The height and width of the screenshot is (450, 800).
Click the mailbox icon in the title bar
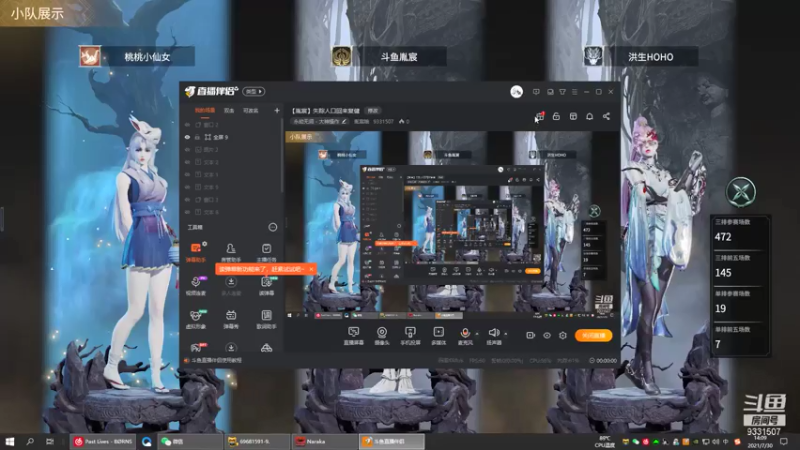[550, 92]
